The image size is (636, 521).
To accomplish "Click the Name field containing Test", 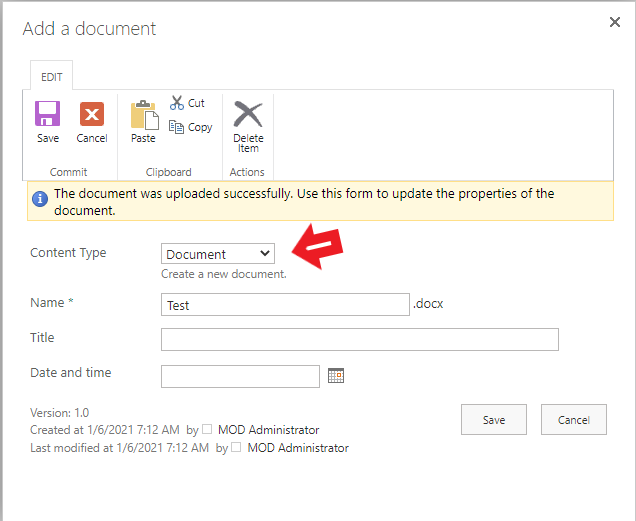I will click(285, 305).
